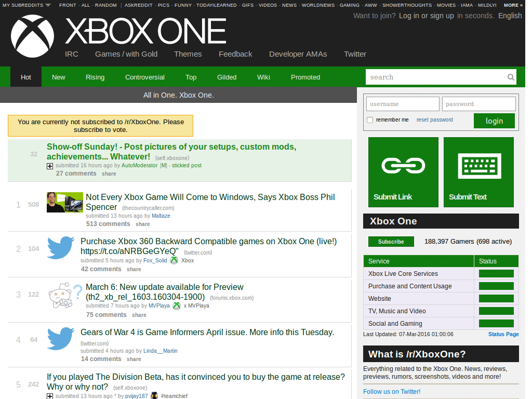Open 75 comments on March 6 update post
This screenshot has height=399, width=532.
106,315
